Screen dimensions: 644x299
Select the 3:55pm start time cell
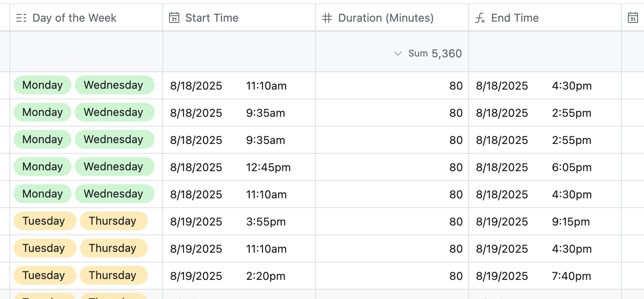coord(266,222)
